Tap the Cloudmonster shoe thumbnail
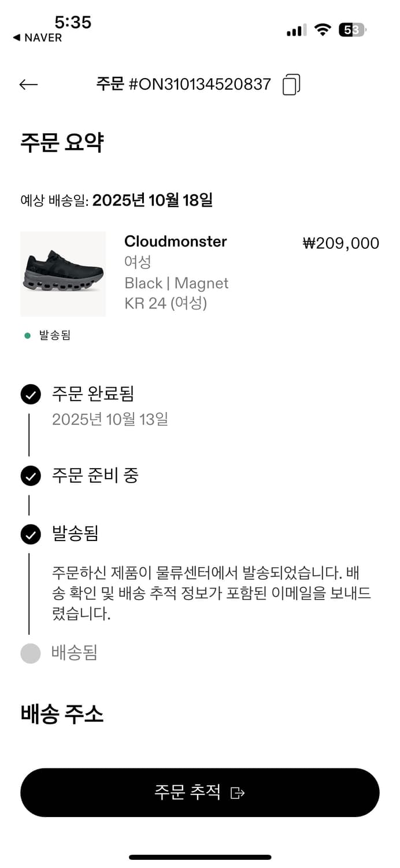400x868 pixels. [63, 274]
